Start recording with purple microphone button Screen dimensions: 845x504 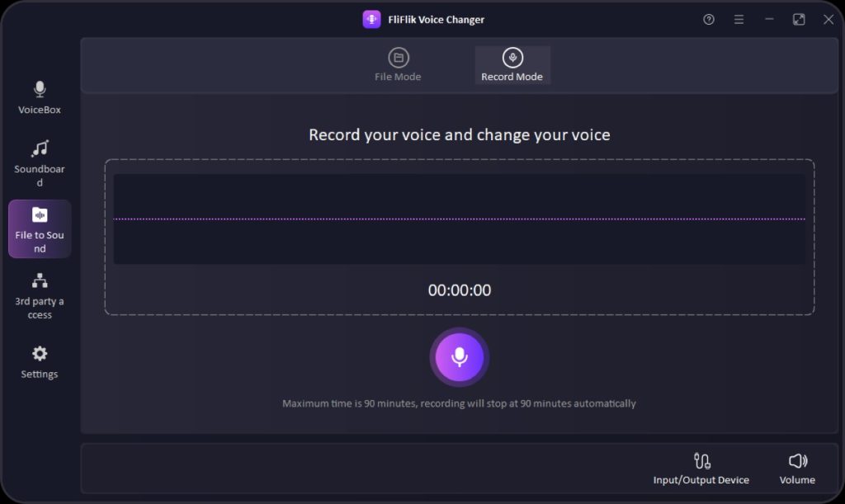459,356
